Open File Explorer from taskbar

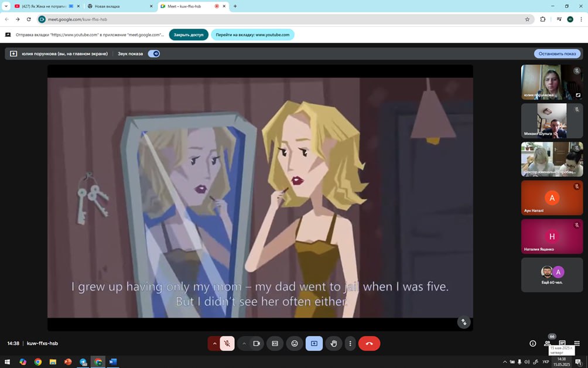click(x=53, y=362)
